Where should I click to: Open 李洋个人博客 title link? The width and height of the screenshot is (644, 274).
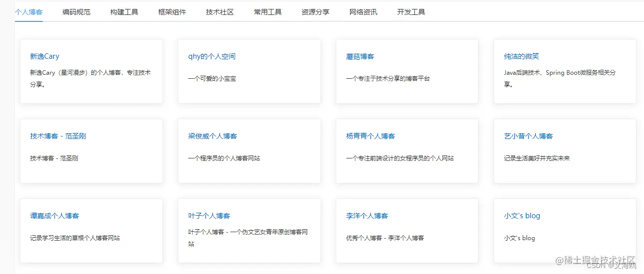click(367, 216)
